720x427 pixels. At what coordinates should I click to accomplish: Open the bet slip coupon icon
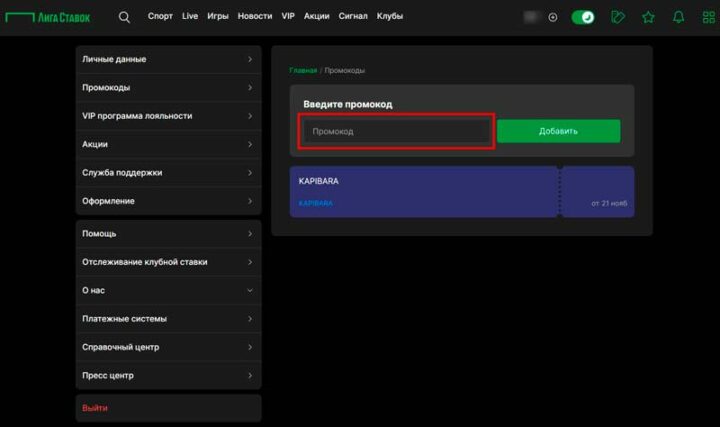[x=619, y=17]
